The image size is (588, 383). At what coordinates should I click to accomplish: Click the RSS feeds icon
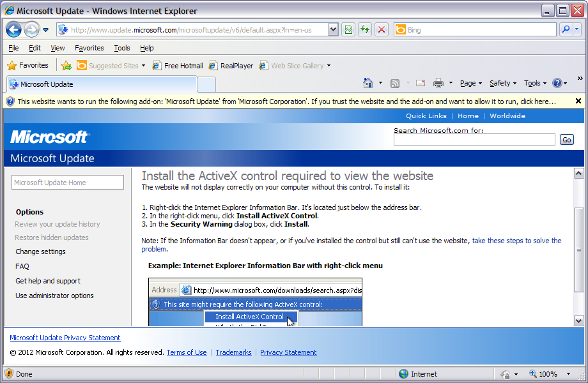pos(395,84)
